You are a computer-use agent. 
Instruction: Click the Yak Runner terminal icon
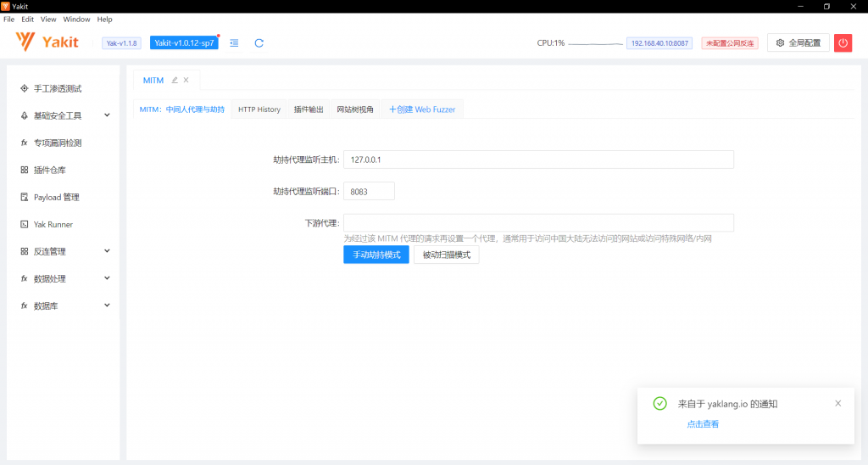pyautogui.click(x=25, y=224)
